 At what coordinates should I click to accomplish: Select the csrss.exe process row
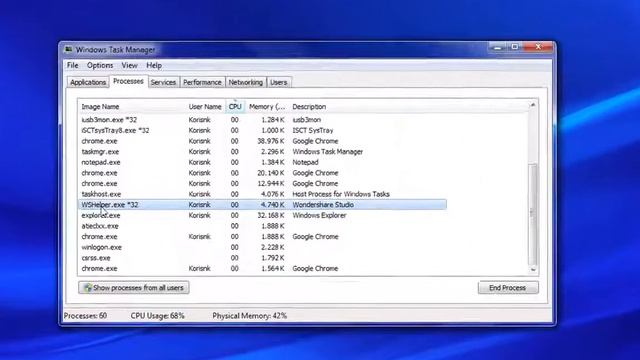pyautogui.click(x=262, y=258)
